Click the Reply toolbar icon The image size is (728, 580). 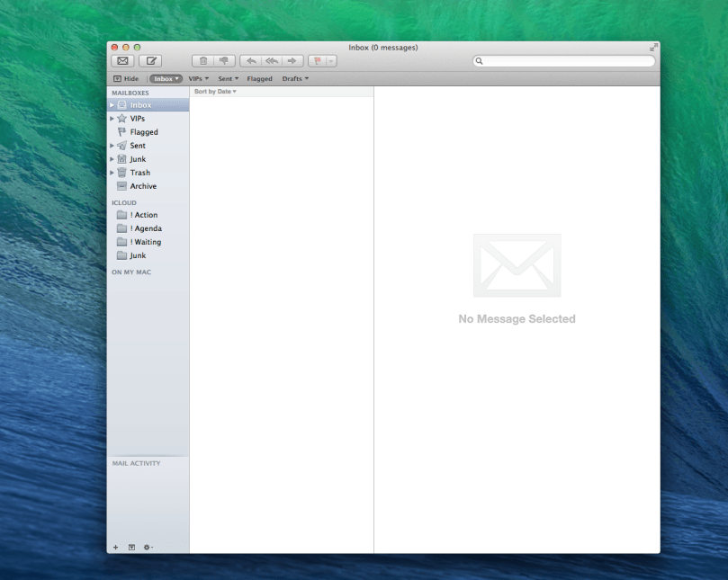(x=252, y=60)
